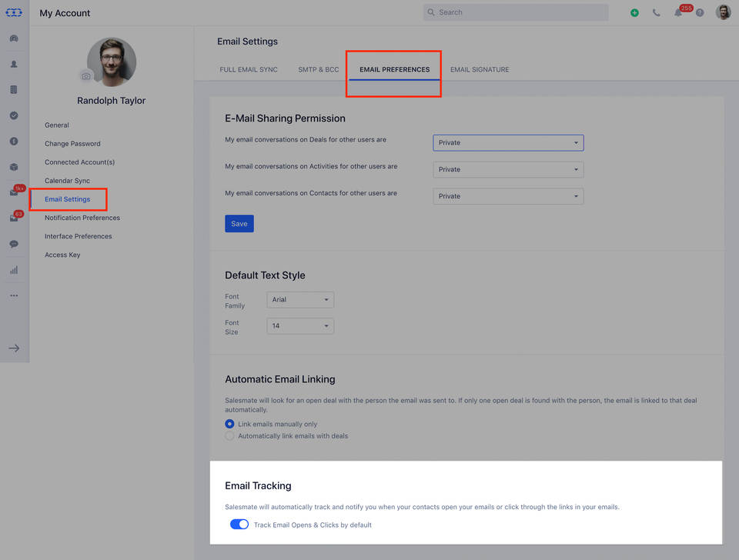Click the help question mark icon
This screenshot has width=739, height=560.
[700, 13]
